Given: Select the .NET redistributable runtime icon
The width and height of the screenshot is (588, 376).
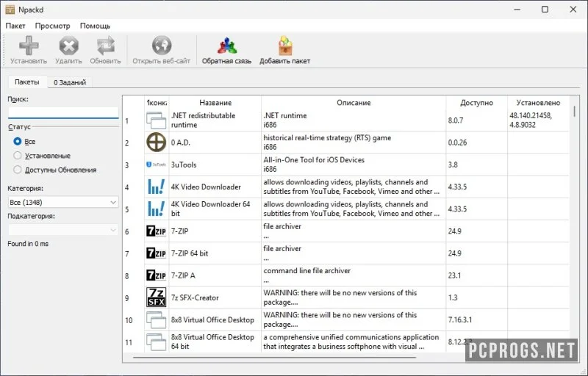Looking at the screenshot, I should [x=156, y=120].
